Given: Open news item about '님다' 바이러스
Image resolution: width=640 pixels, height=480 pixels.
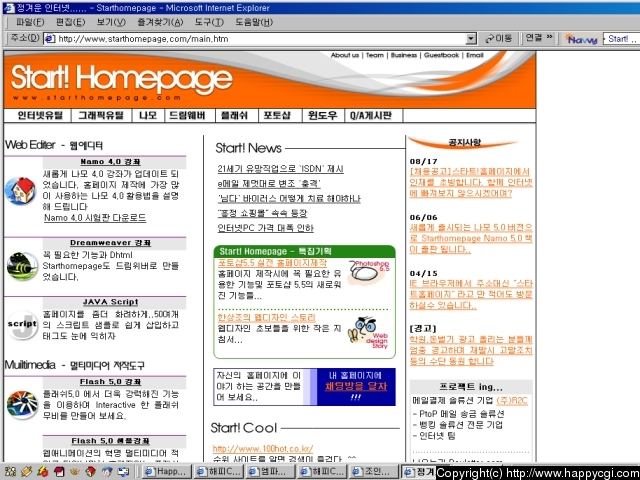Looking at the screenshot, I should click(289, 199).
